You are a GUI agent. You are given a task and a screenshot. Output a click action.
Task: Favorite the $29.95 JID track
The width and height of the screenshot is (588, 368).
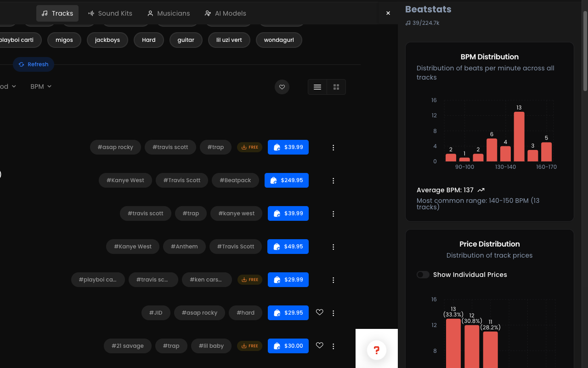coord(319,312)
